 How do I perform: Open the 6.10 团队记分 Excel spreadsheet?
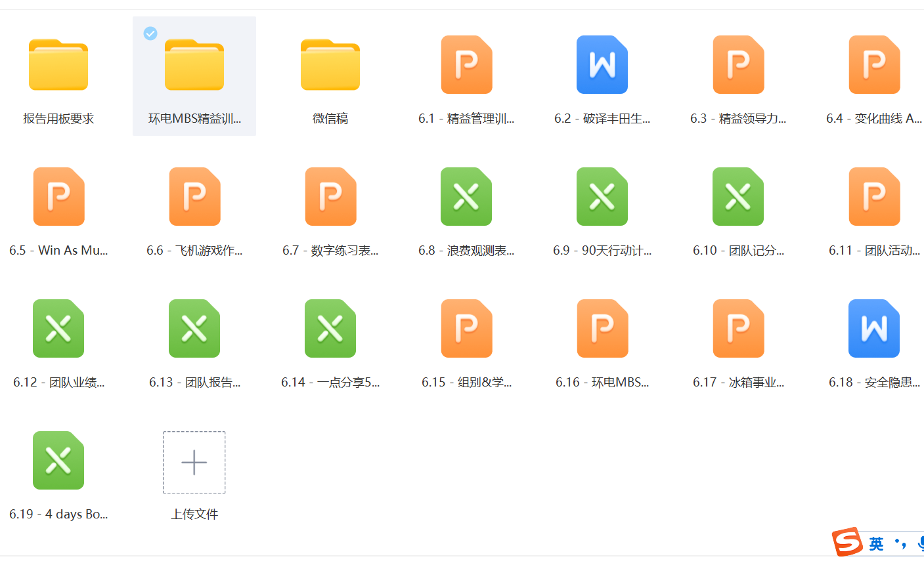pyautogui.click(x=738, y=196)
